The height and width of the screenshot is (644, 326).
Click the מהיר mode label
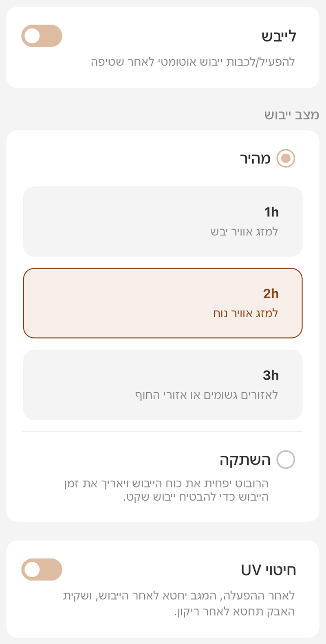255,158
